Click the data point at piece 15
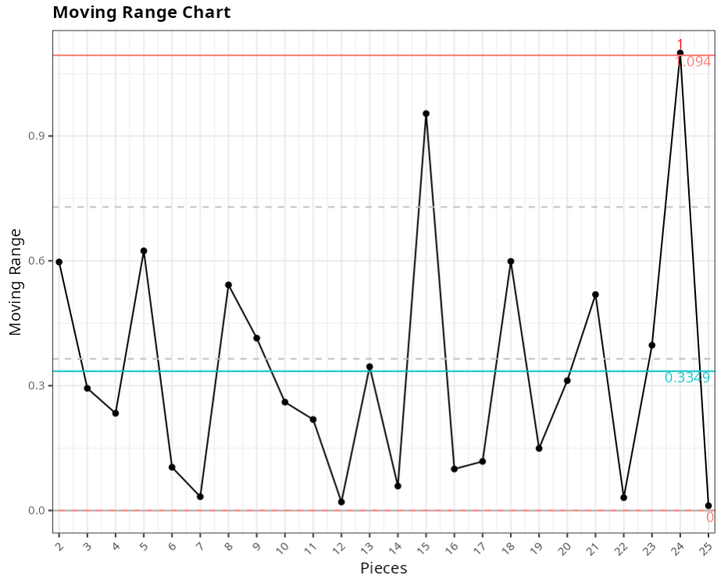This screenshot has height=586, width=728. 426,113
